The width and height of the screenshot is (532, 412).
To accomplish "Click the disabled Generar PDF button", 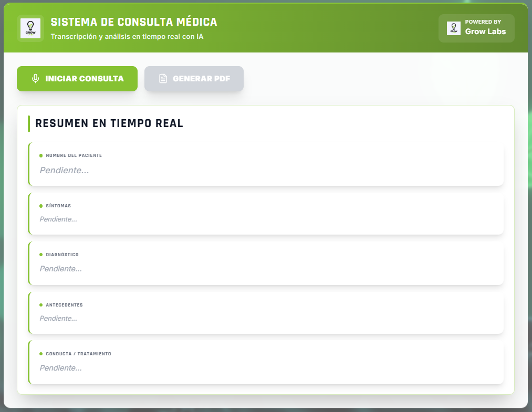I will (194, 78).
